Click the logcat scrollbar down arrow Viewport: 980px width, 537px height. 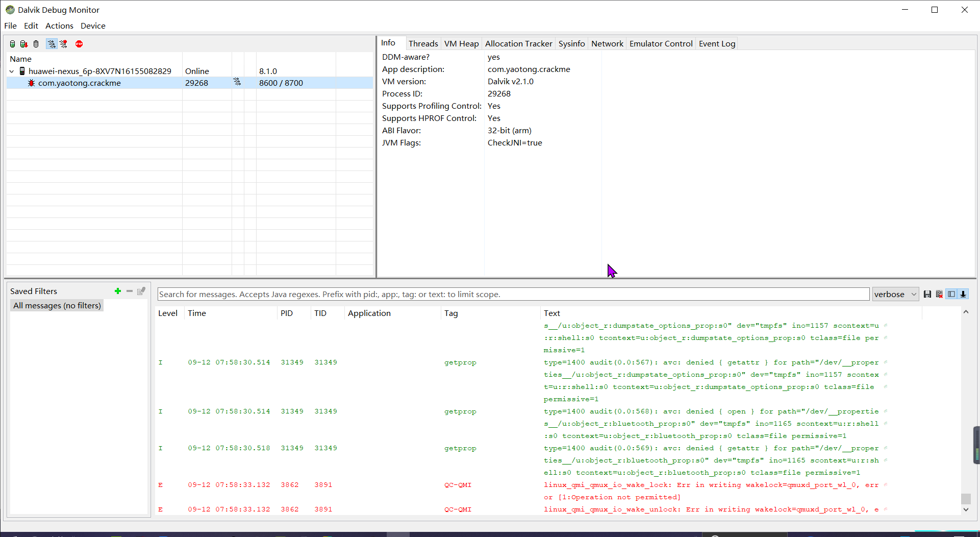pyautogui.click(x=966, y=509)
